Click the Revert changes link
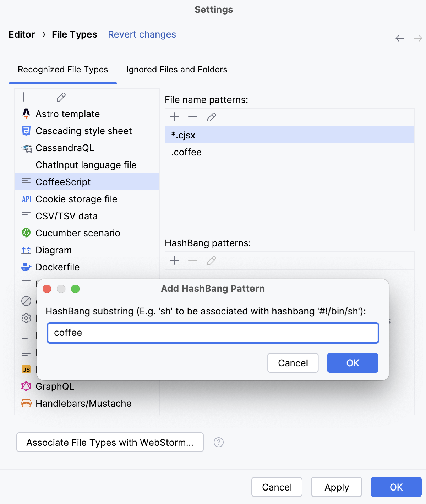This screenshot has height=504, width=426. tap(142, 34)
